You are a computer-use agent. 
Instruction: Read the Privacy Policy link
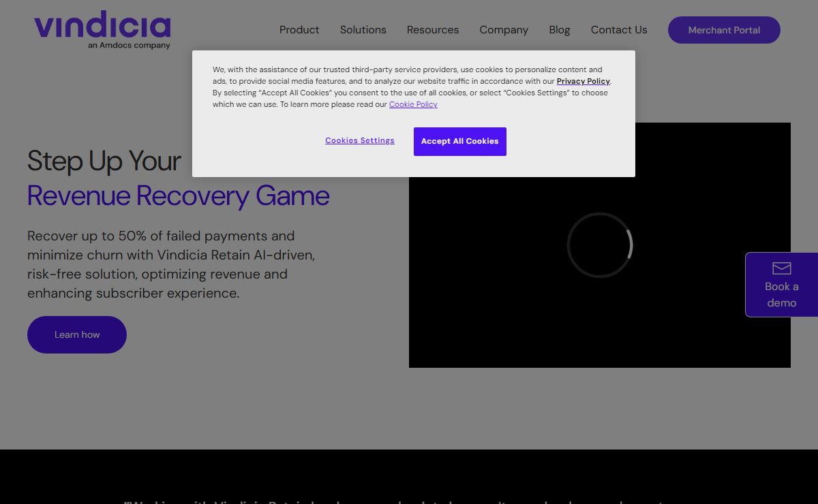tap(584, 81)
